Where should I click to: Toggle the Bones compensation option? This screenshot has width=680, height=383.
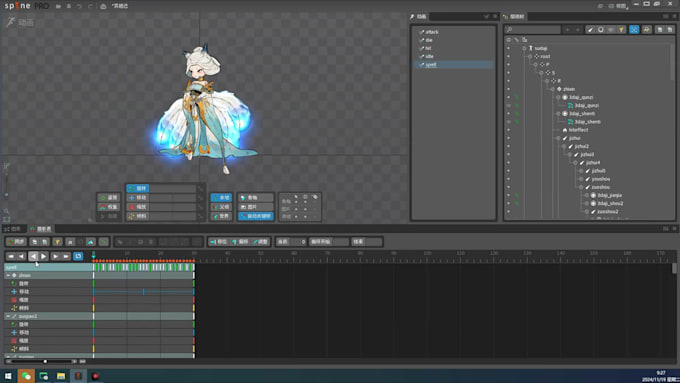256,198
